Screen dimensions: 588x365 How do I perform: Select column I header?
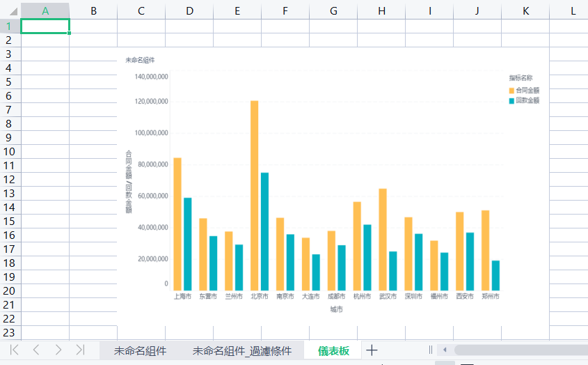429,11
